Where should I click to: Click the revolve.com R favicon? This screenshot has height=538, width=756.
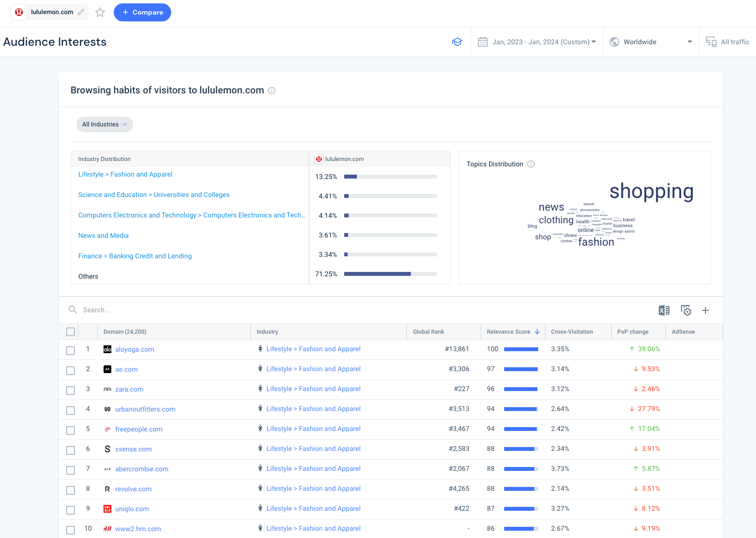click(107, 489)
